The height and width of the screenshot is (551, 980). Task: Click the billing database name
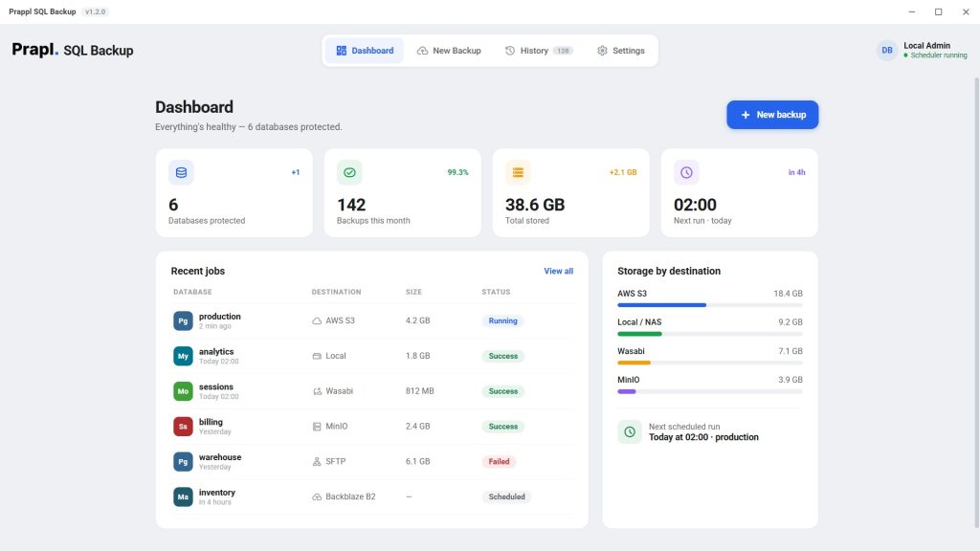point(211,422)
